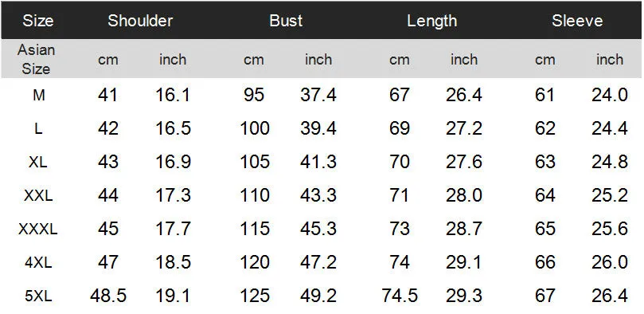The width and height of the screenshot is (644, 314).
Task: Select the Length column header
Action: pyautogui.click(x=431, y=21)
